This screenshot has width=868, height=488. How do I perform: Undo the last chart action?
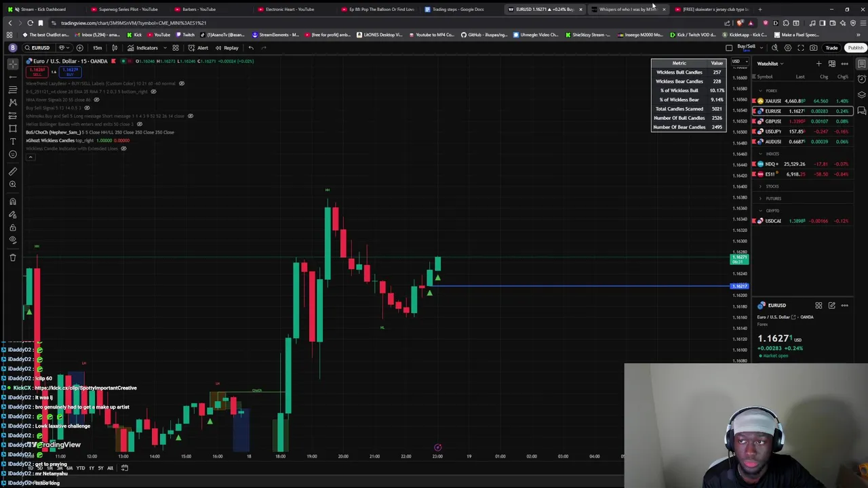point(251,47)
